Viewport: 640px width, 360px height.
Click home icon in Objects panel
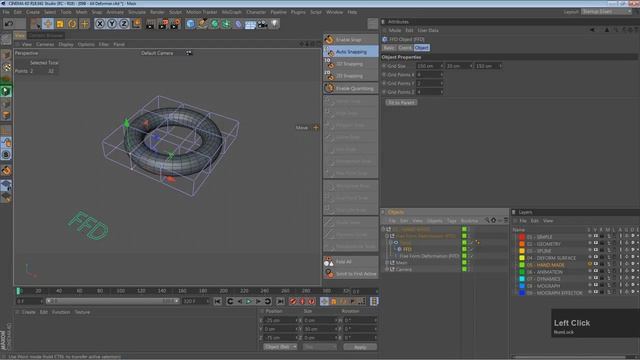(493, 220)
